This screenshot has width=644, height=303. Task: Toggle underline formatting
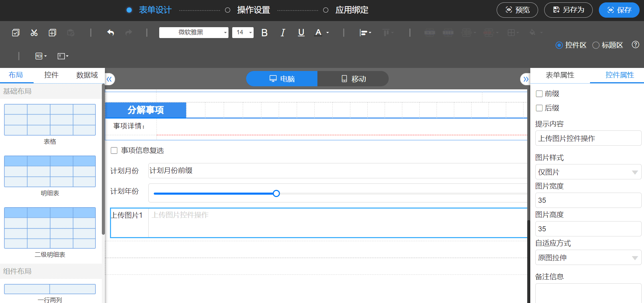tap(301, 33)
